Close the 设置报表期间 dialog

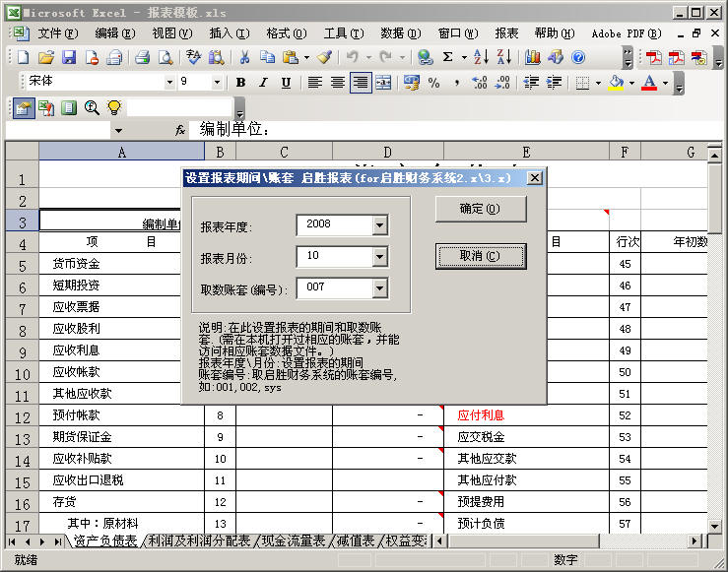[x=535, y=177]
